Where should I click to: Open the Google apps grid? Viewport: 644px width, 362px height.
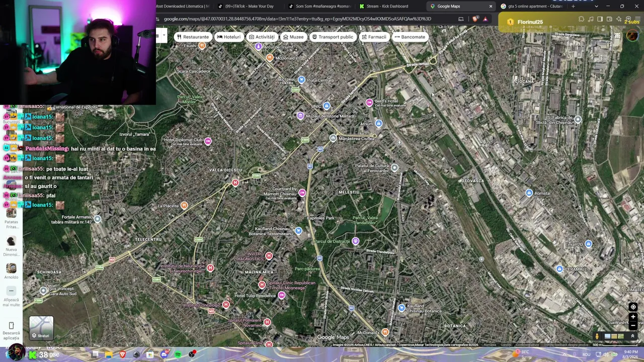(617, 36)
